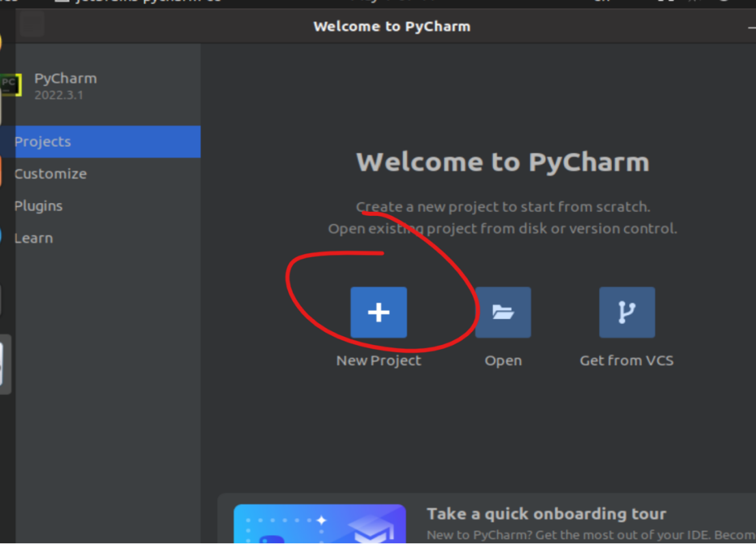Click the 'Welcome to PyCharm' window title

(391, 26)
